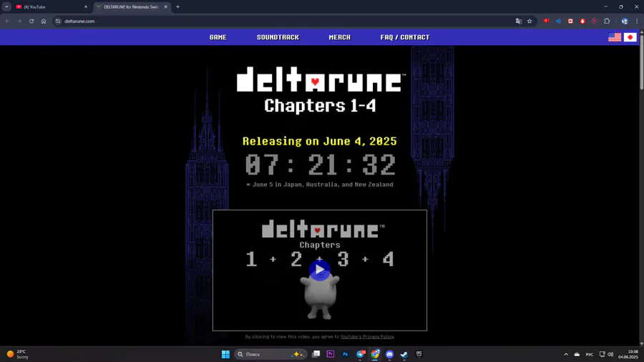Viewport: 644px width, 362px height.
Task: Open the Windows Start menu
Action: 225,354
